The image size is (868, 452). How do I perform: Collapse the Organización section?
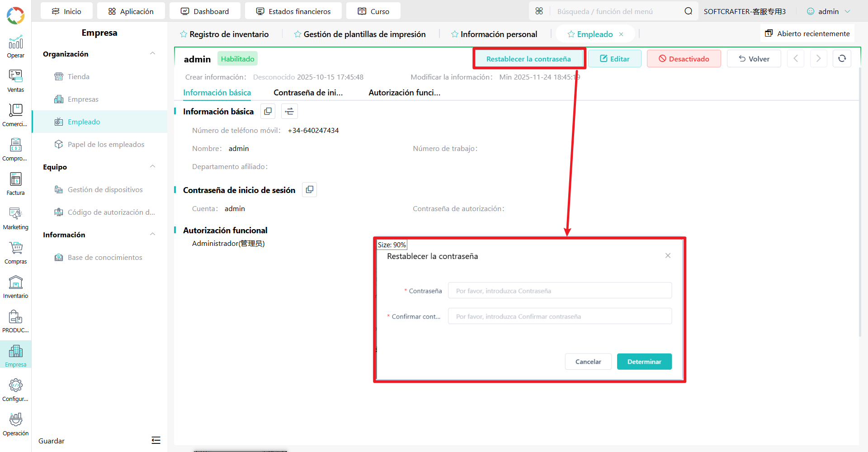[x=153, y=54]
